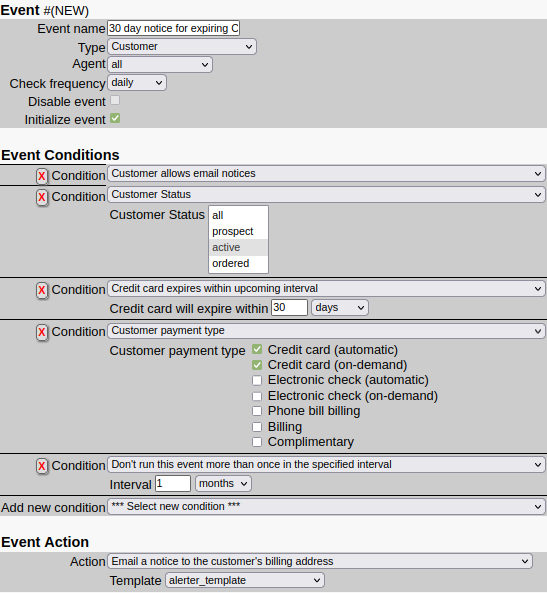Open the Template alerter_template dropdown
Image resolution: width=547 pixels, height=593 pixels.
pos(245,580)
